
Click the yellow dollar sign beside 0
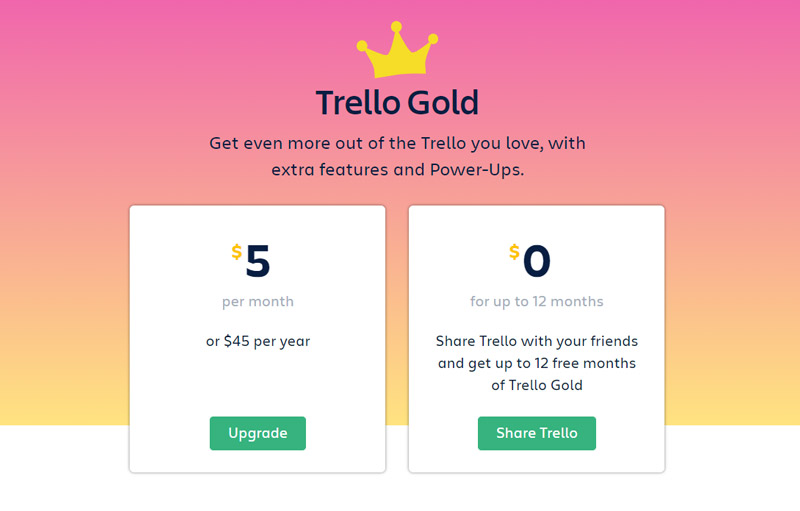pos(514,252)
